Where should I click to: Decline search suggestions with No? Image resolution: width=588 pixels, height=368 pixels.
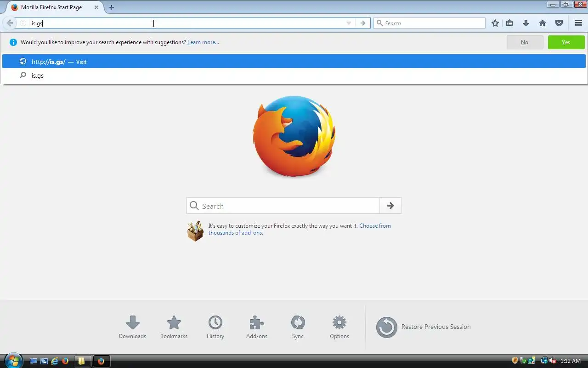(x=525, y=42)
